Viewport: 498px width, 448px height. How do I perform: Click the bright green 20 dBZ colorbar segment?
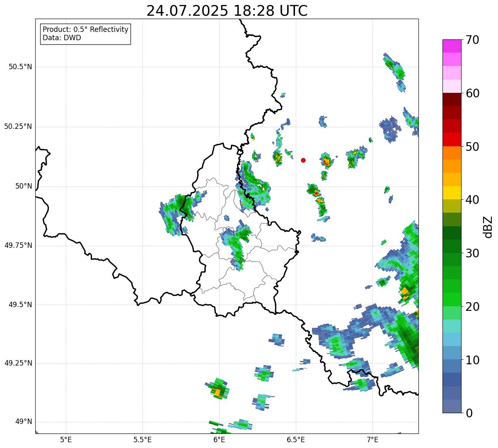click(452, 300)
